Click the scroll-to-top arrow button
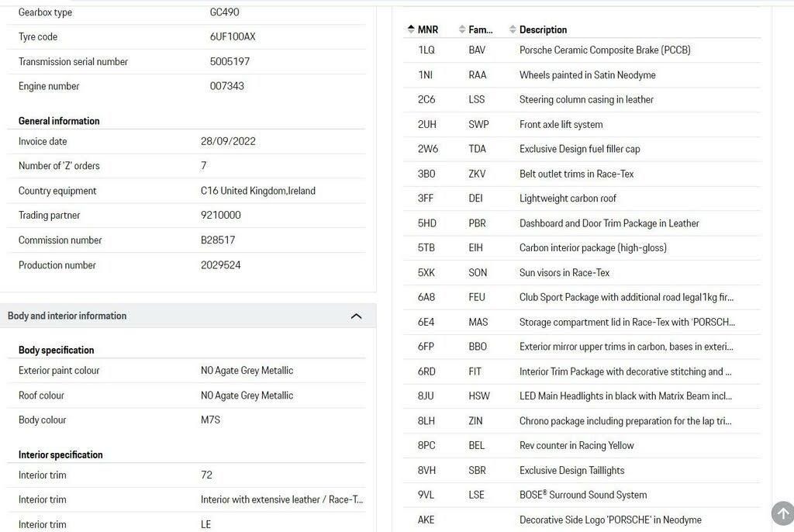The image size is (794, 532). click(782, 513)
